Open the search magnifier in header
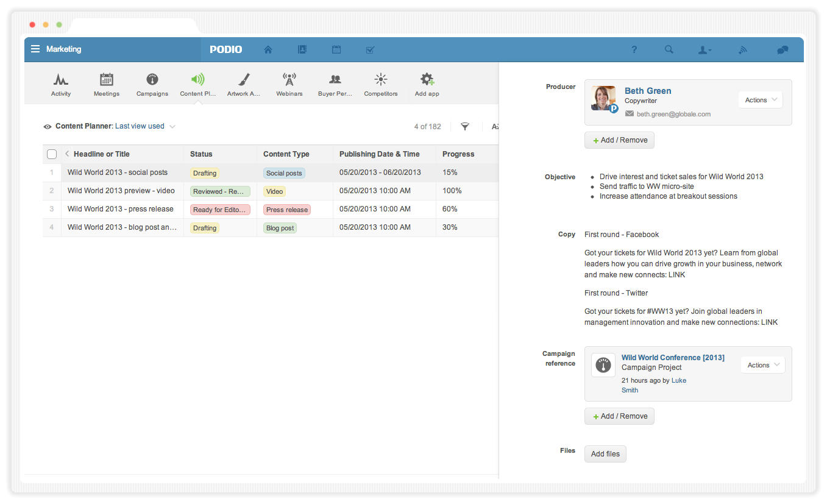 (669, 50)
